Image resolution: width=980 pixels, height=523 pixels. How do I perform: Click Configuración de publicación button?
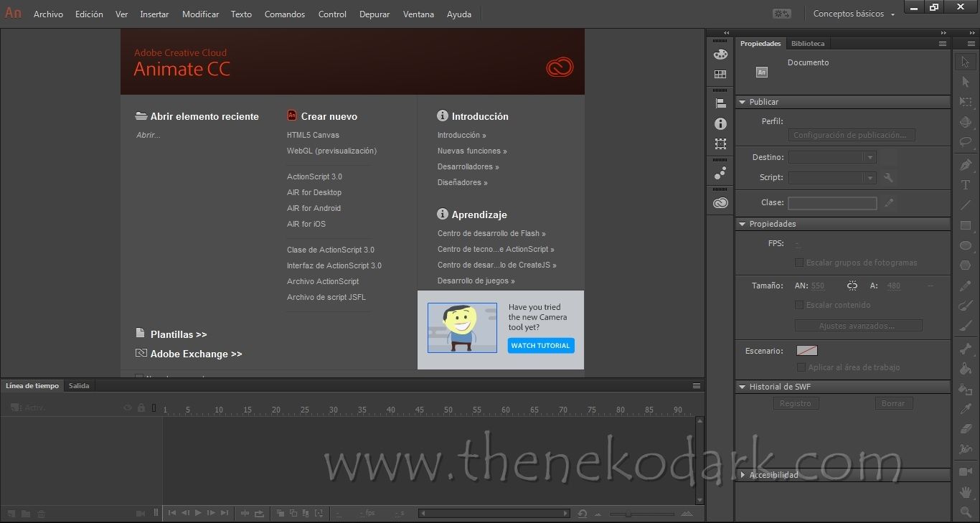[x=852, y=135]
